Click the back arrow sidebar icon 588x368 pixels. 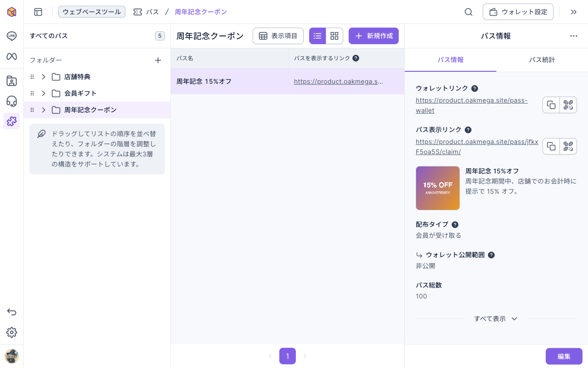tap(11, 312)
